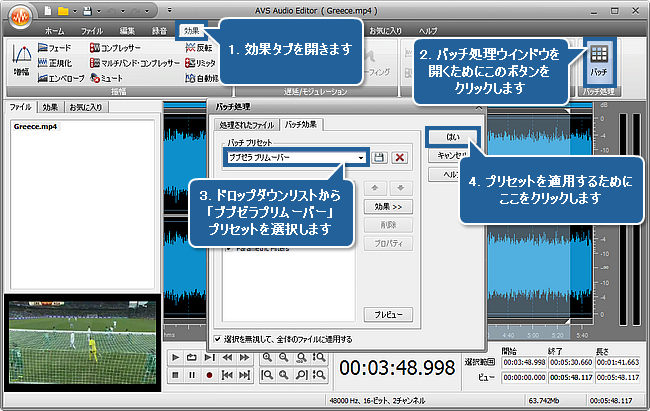Select the マルチバンド・コンプレッサー effect
Viewport: 650px width, 411px height.
135,63
